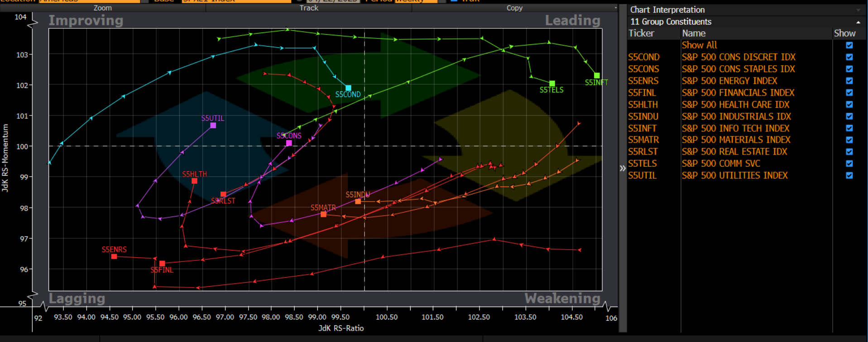The height and width of the screenshot is (342, 868).
Task: Open the Copy toolbar option
Action: pyautogui.click(x=514, y=8)
